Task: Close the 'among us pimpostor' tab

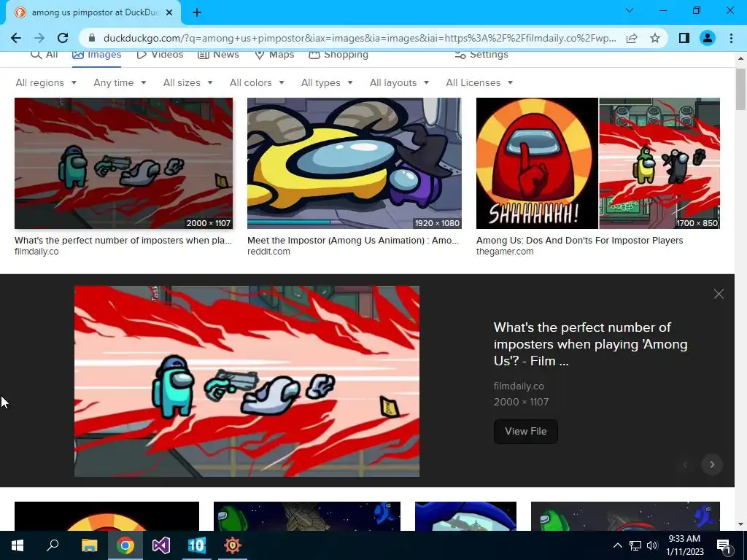Action: 169,12
